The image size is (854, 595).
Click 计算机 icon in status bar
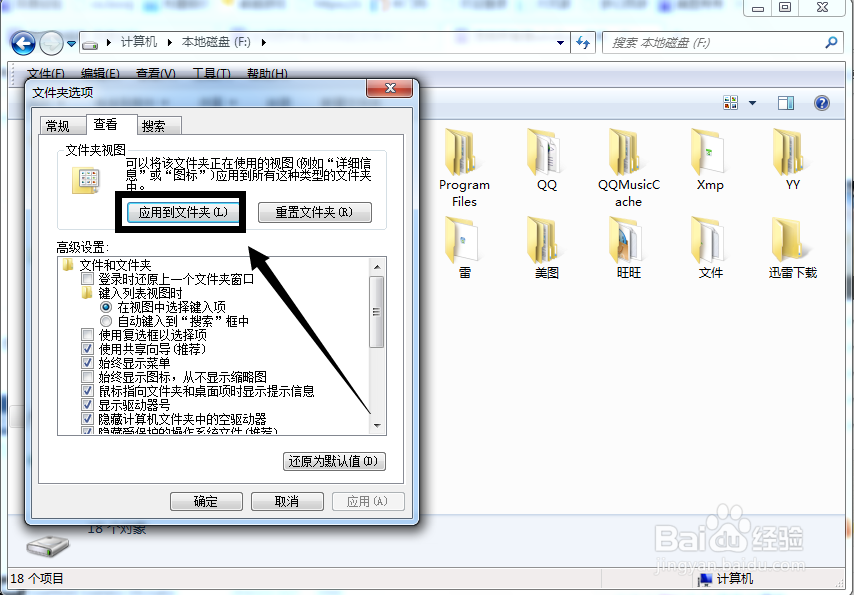click(x=706, y=579)
